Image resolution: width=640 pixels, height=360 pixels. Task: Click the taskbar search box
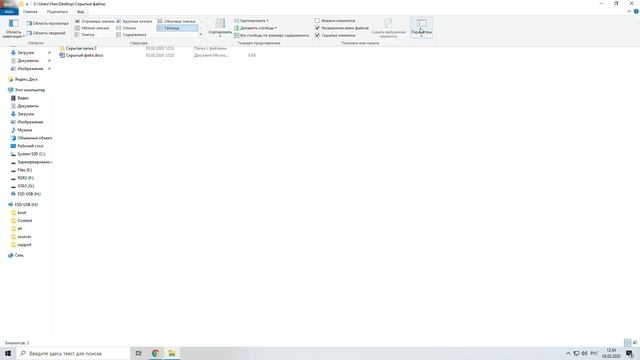(x=73, y=353)
